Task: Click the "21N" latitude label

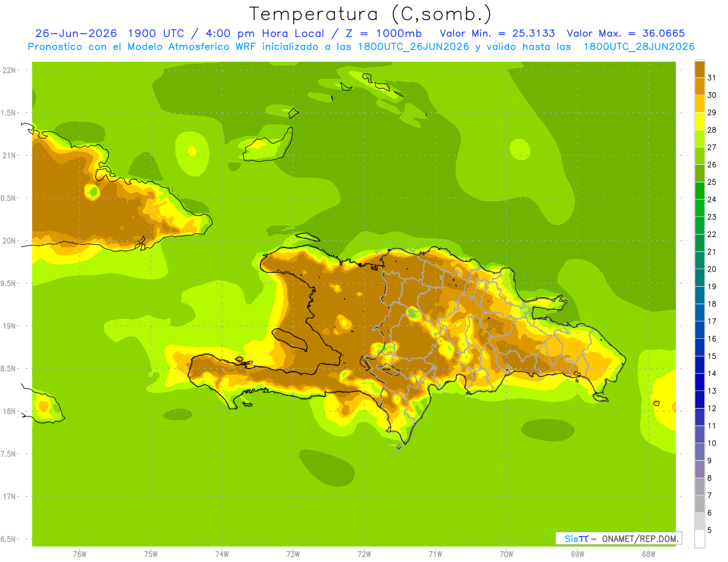Action: [9, 155]
